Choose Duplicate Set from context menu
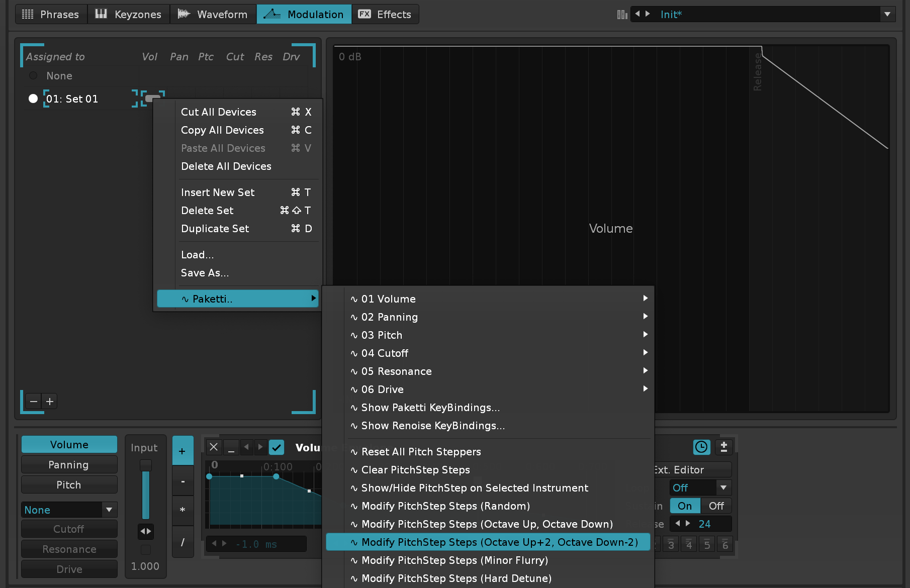Image resolution: width=910 pixels, height=588 pixels. pyautogui.click(x=215, y=229)
